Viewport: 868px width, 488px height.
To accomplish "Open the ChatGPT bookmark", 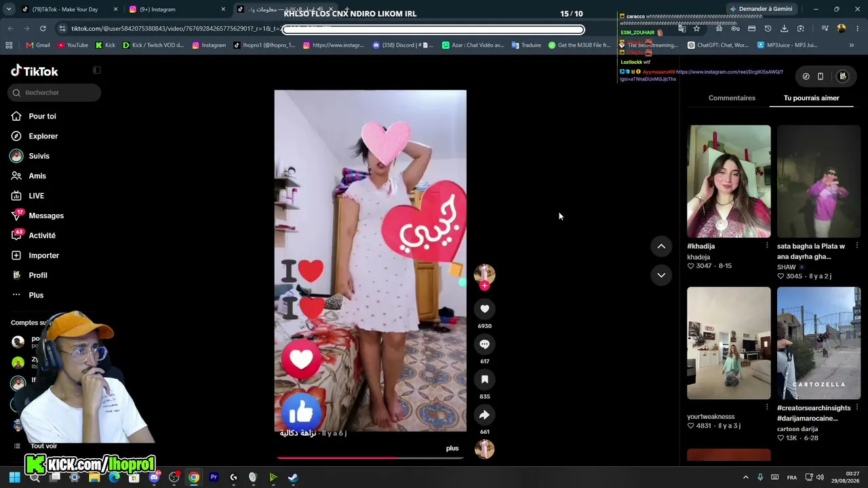I will [x=718, y=45].
